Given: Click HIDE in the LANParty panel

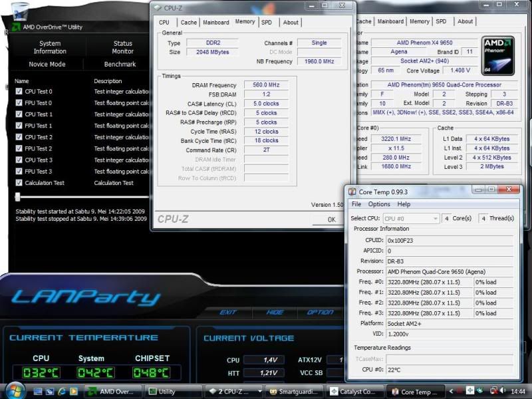Looking at the screenshot, I should point(275,312).
